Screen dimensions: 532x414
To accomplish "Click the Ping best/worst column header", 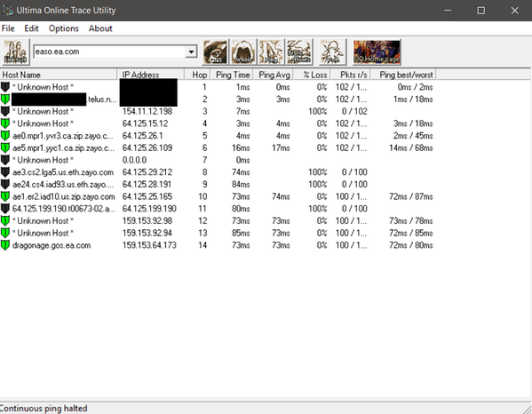I will click(x=403, y=75).
